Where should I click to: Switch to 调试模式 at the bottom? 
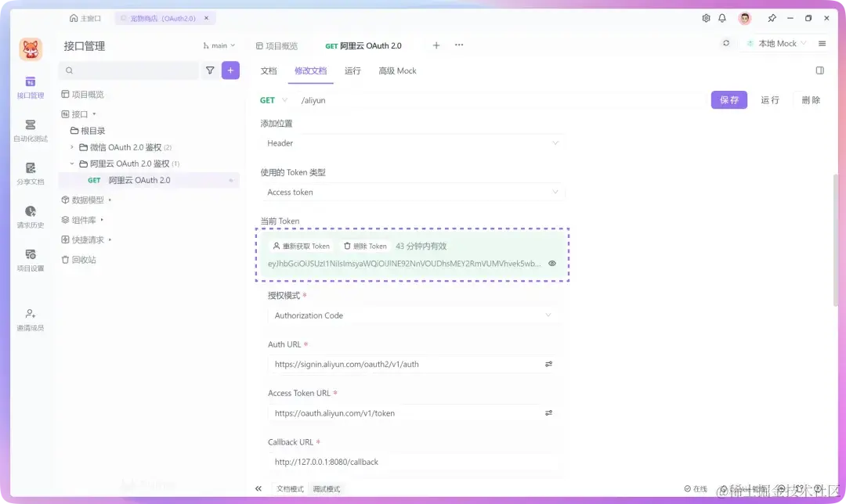click(327, 488)
